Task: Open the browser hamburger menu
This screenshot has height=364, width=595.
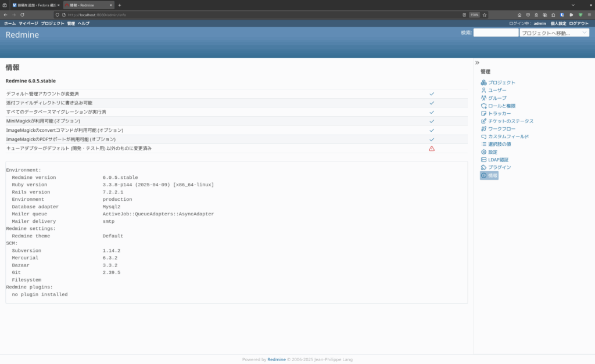Action: (589, 15)
